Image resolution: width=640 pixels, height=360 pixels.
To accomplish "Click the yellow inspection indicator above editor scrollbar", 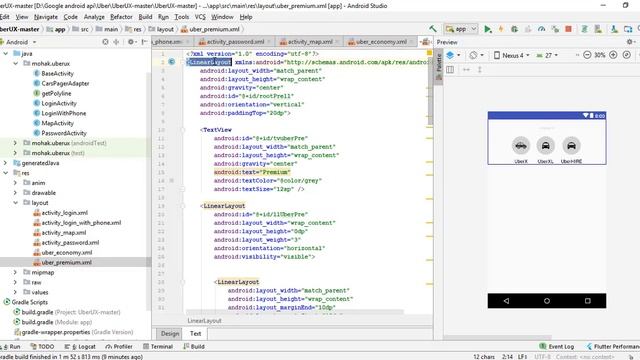I will pos(429,53).
